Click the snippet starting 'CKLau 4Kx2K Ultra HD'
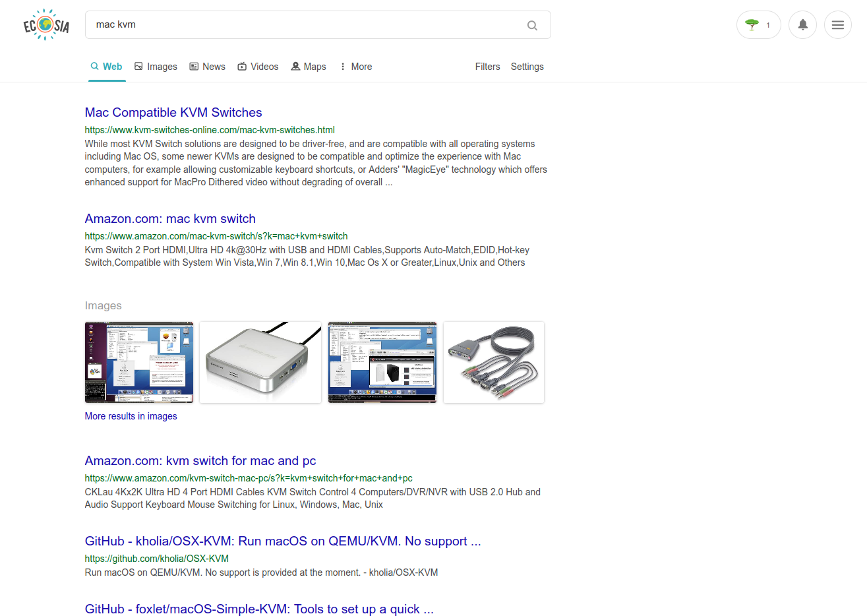This screenshot has width=867, height=616. tap(313, 499)
